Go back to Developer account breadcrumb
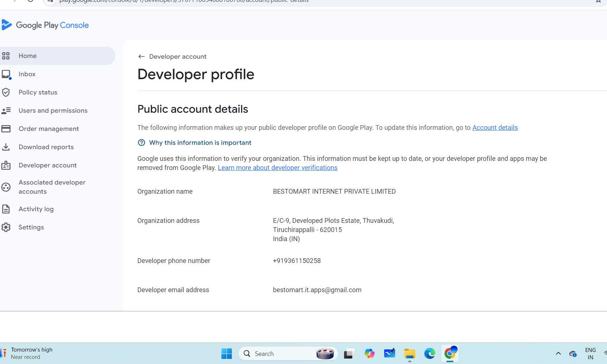 [177, 57]
